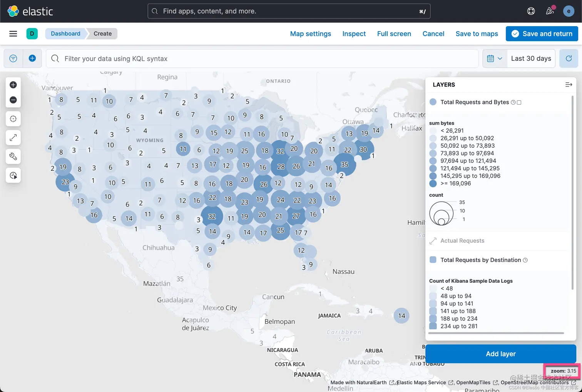Open the map tools wrench icon
Viewport: 582px width, 392px height.
13,156
